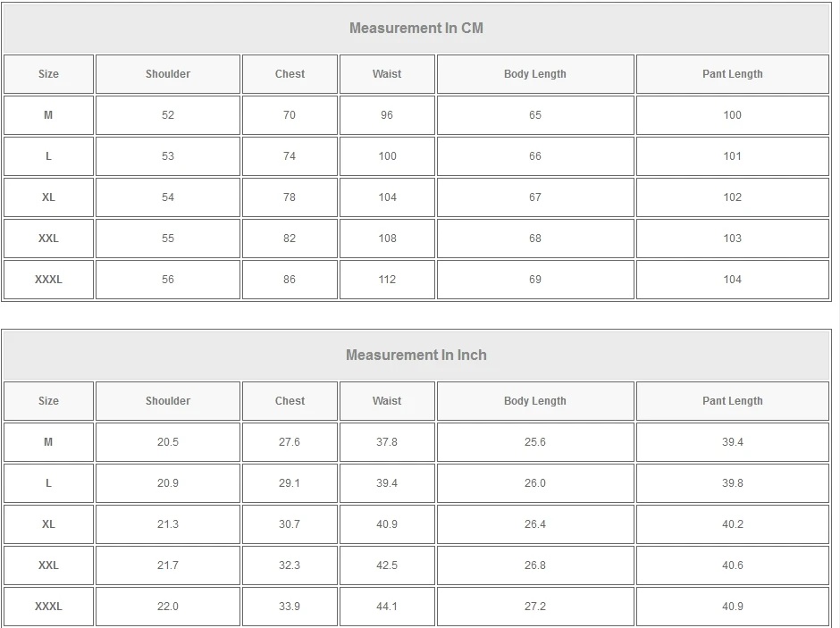Click the pant length value 103 cell
840x628 pixels.
click(x=733, y=239)
